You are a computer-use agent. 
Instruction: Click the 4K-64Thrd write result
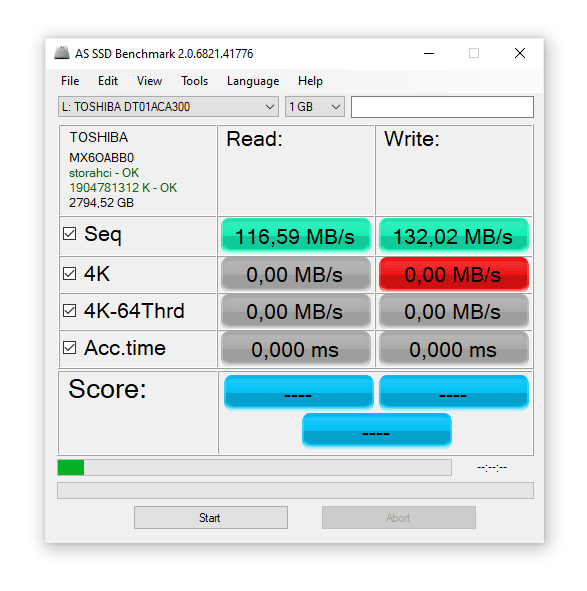tap(454, 311)
